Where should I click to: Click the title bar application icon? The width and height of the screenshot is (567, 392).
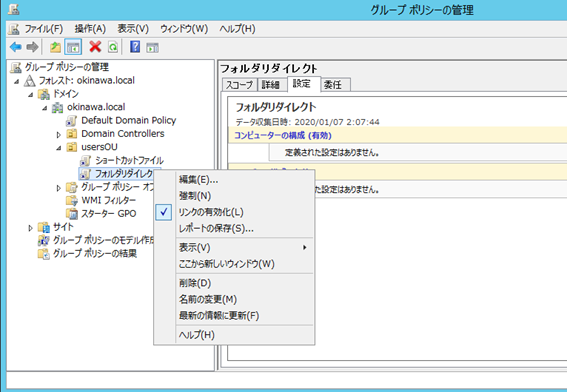pyautogui.click(x=14, y=9)
